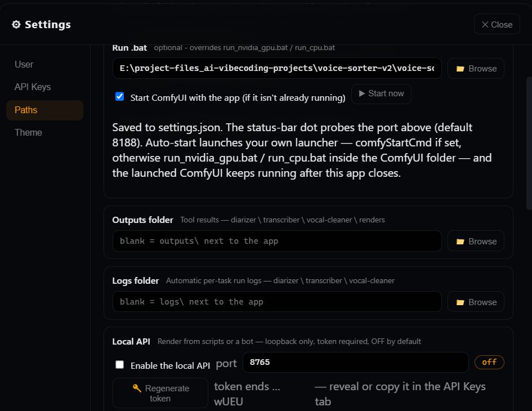
Task: Click the 'port' label text
Action: pos(226,364)
